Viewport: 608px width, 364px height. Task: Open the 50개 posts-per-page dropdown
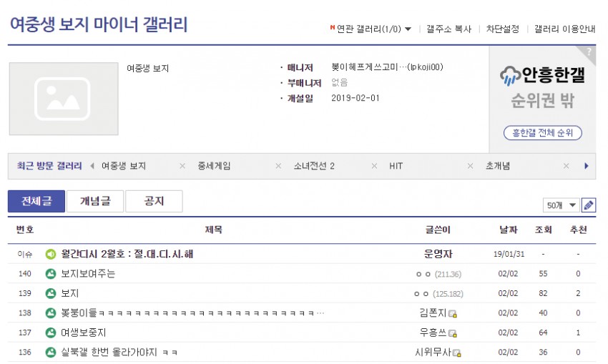(561, 205)
